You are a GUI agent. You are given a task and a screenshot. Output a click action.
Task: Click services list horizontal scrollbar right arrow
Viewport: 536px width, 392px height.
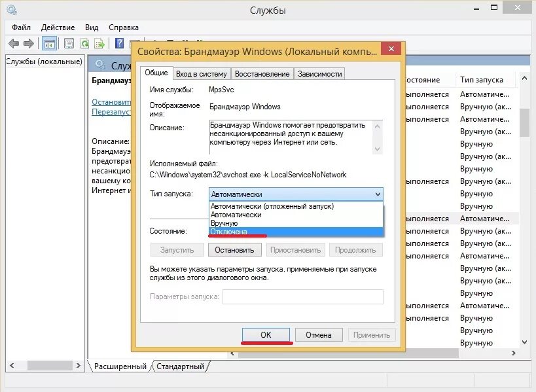click(514, 353)
